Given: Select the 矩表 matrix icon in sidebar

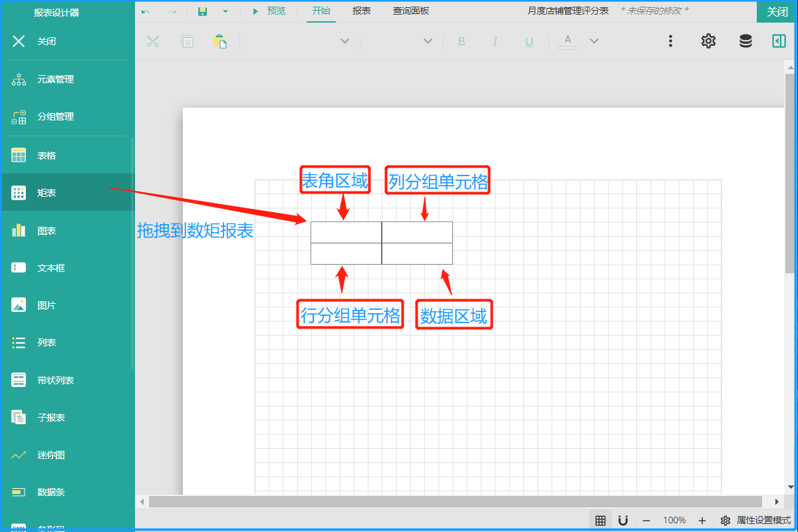Looking at the screenshot, I should point(19,193).
